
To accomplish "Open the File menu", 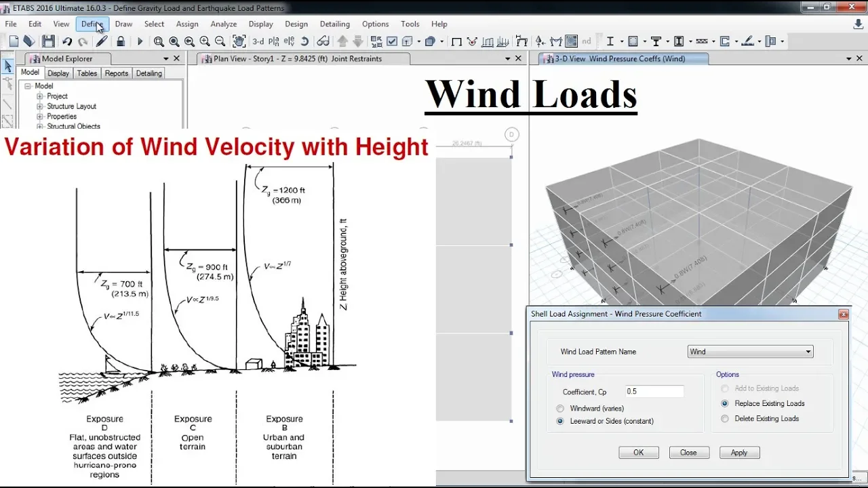I will point(11,24).
